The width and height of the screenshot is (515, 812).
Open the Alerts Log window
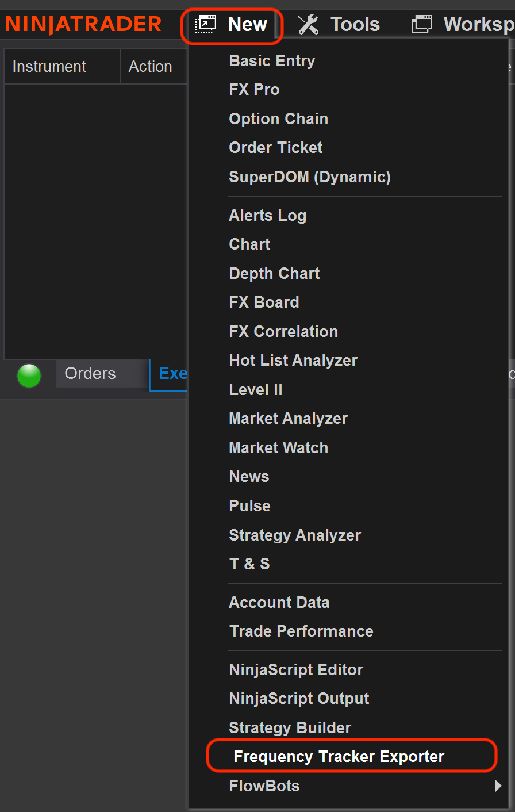(x=268, y=216)
